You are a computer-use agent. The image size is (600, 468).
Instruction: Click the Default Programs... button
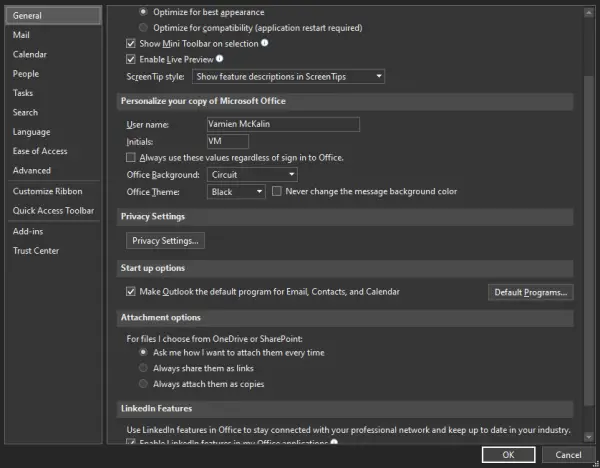point(531,292)
